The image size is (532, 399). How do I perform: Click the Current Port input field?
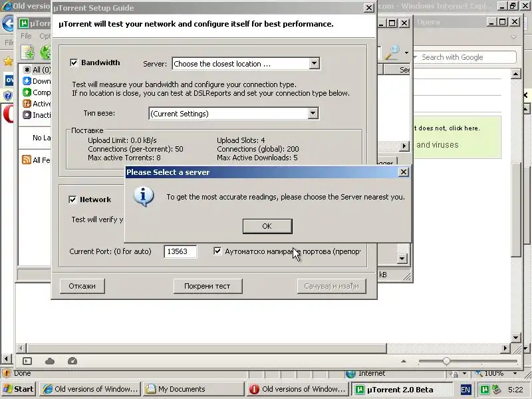(x=180, y=251)
